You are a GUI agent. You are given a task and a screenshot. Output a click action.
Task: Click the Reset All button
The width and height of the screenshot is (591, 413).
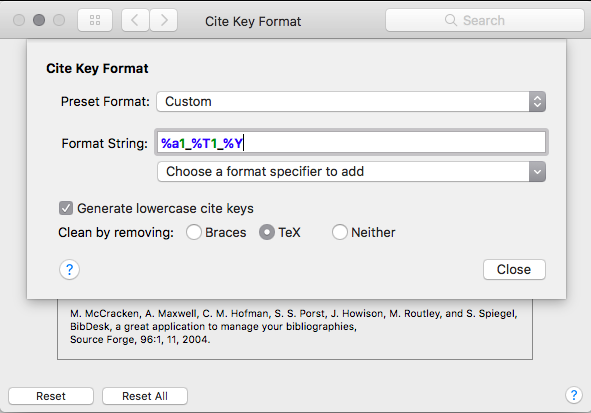coord(145,396)
